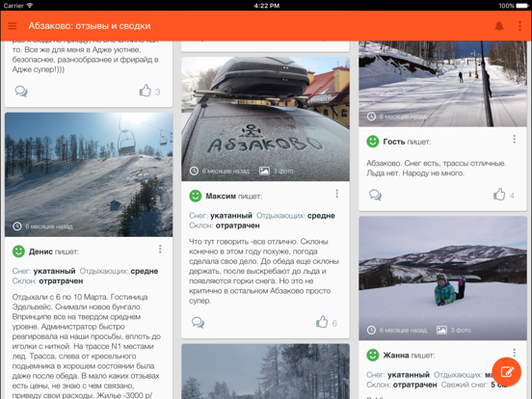The width and height of the screenshot is (532, 399).
Task: Like the Адже review with 3 likes
Action: pos(146,91)
